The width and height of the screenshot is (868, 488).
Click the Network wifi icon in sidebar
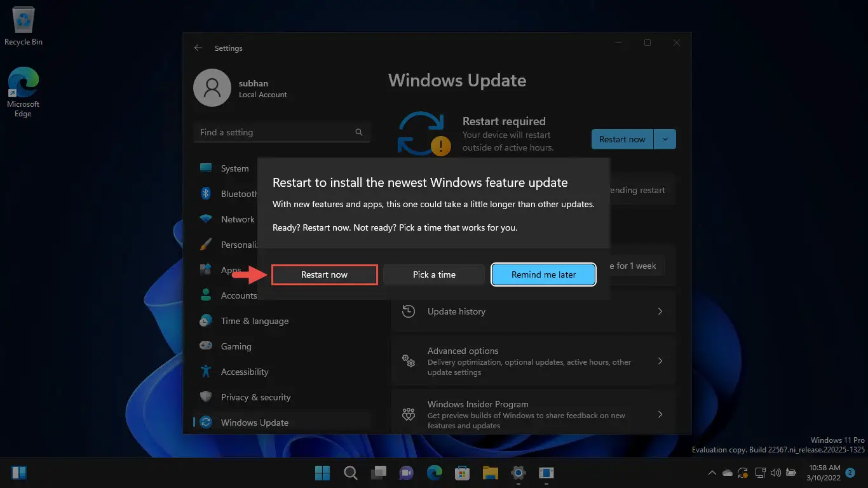[x=206, y=219]
